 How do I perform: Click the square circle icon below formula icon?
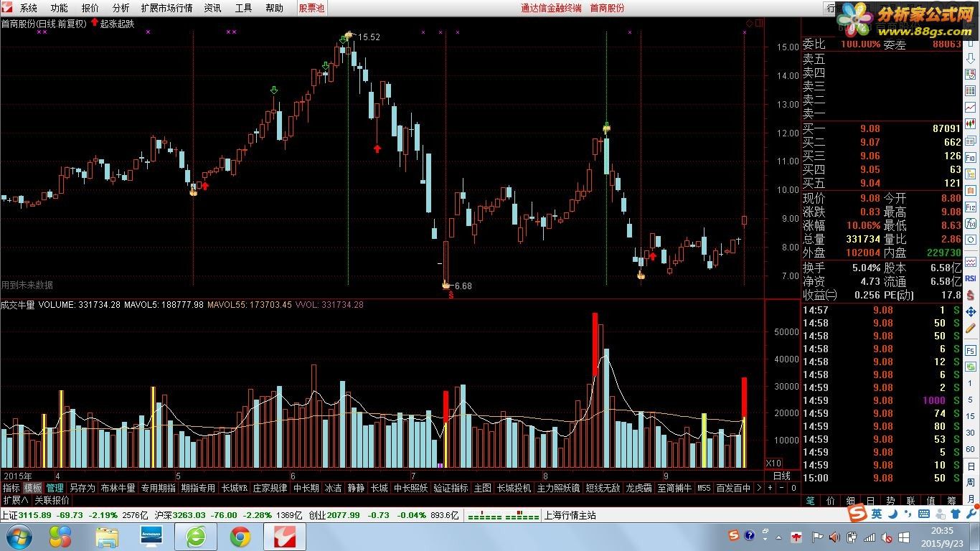coord(971,240)
